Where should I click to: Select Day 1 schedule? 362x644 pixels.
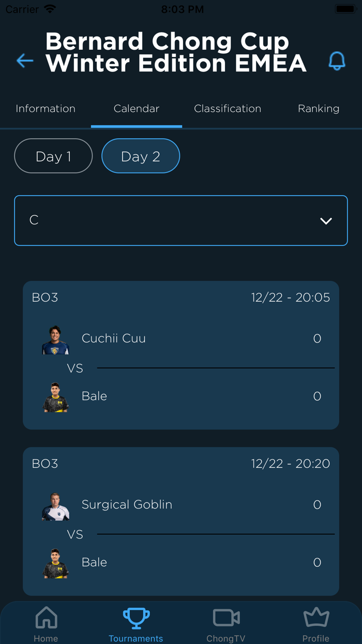(53, 156)
